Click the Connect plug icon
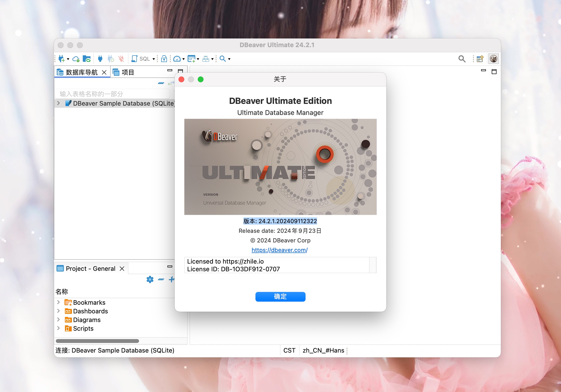 pyautogui.click(x=100, y=59)
